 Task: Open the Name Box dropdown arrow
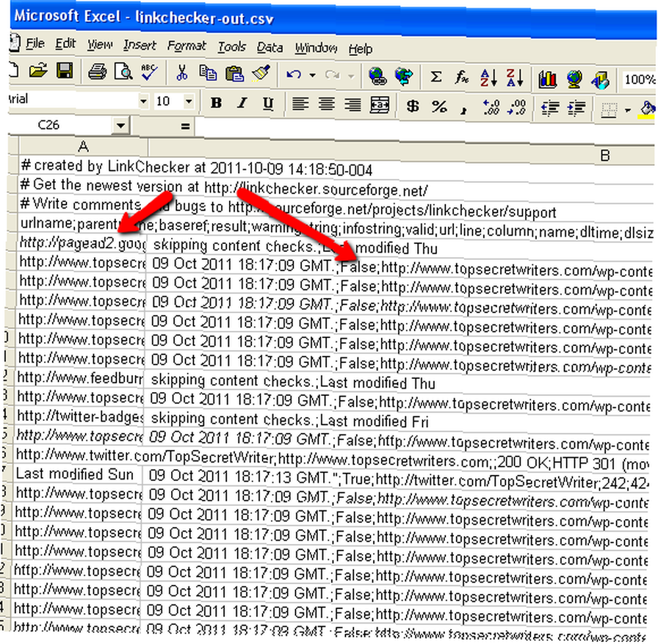pyautogui.click(x=121, y=126)
